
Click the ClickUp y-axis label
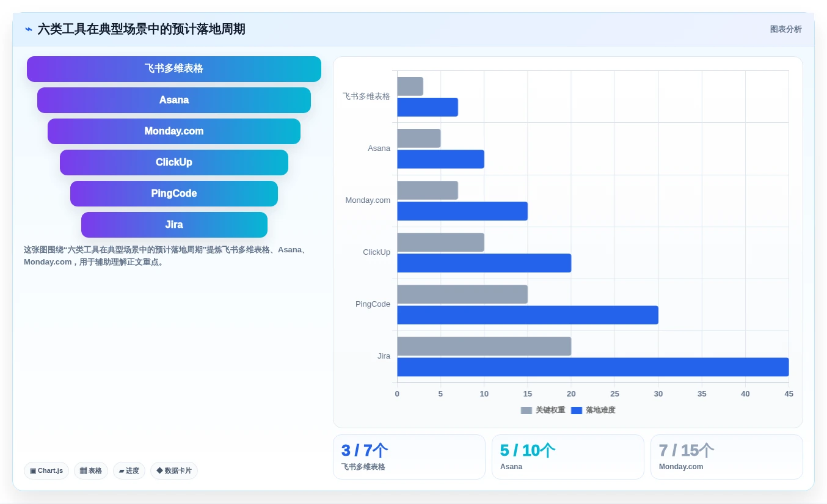point(376,252)
